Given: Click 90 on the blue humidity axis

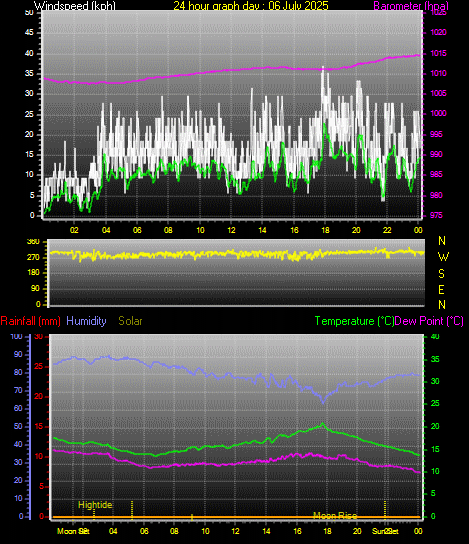Looking at the screenshot, I should click(x=18, y=354).
